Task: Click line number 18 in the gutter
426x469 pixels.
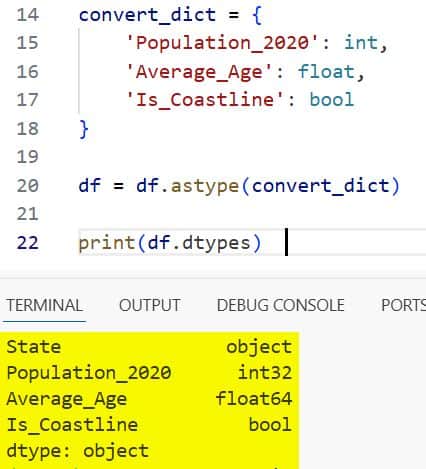Action: coord(28,129)
